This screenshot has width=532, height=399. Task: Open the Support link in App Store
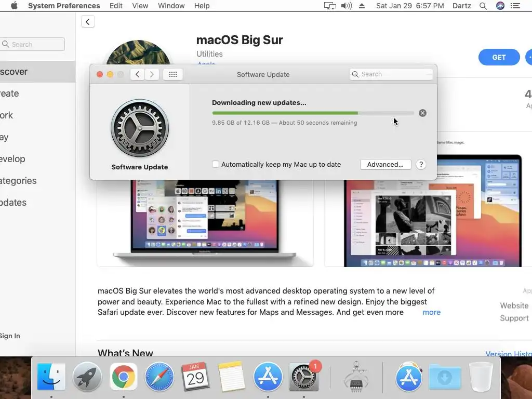514,318
